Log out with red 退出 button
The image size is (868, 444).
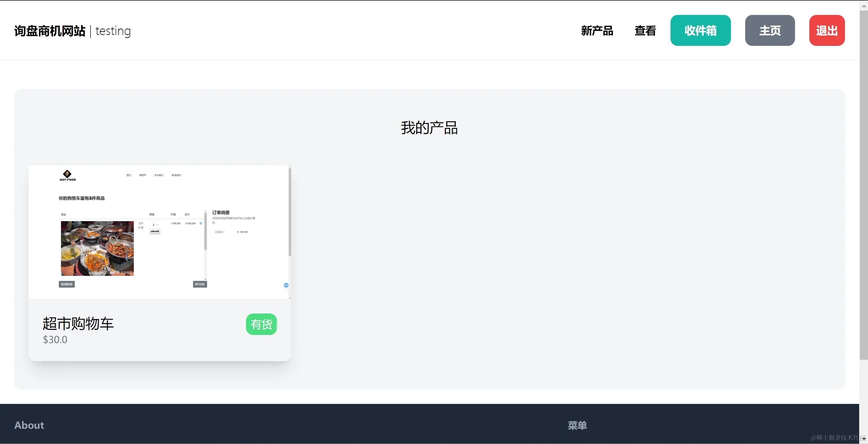click(x=827, y=31)
